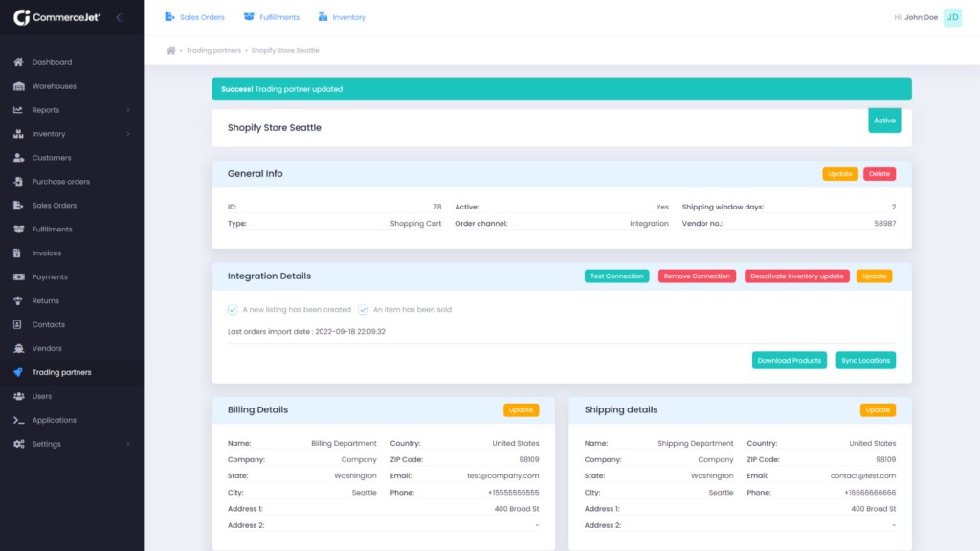Expand the Reports submenu chevron

[128, 110]
